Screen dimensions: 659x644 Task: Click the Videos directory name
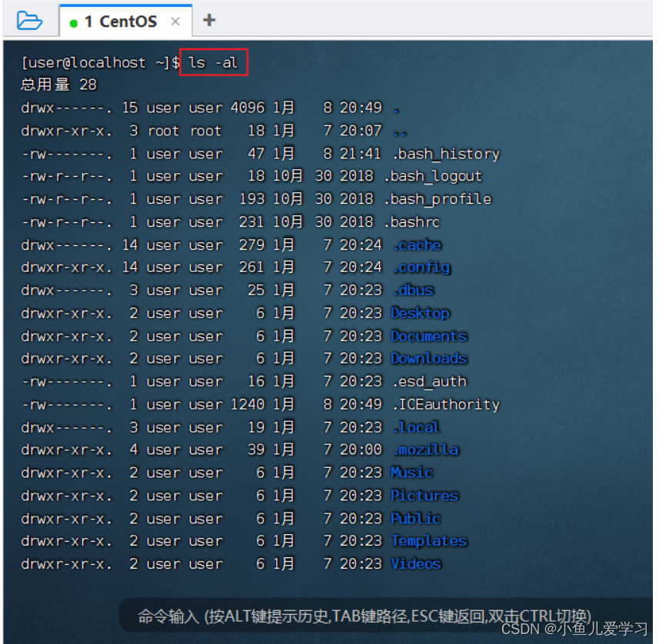(x=416, y=564)
